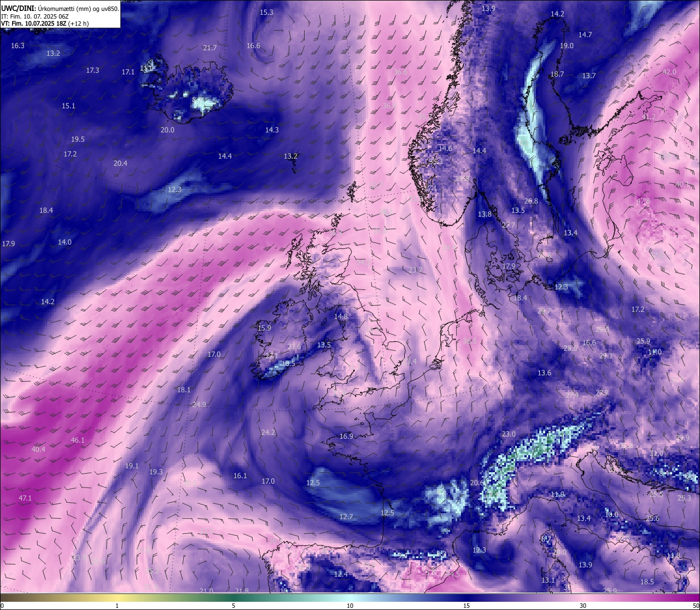This screenshot has width=700, height=610.
Task: Click the 12.4 value label
Action: click(341, 574)
